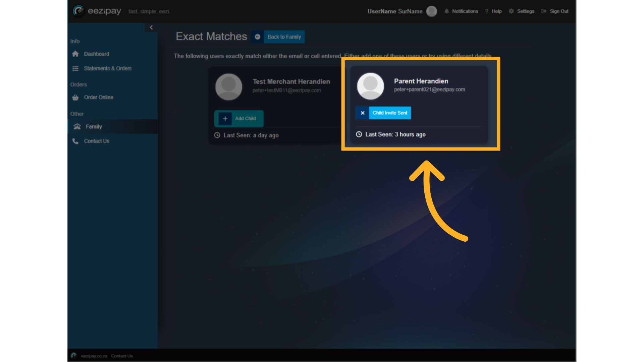Click the Exact Matches heading
644x362 pixels.
pos(211,37)
